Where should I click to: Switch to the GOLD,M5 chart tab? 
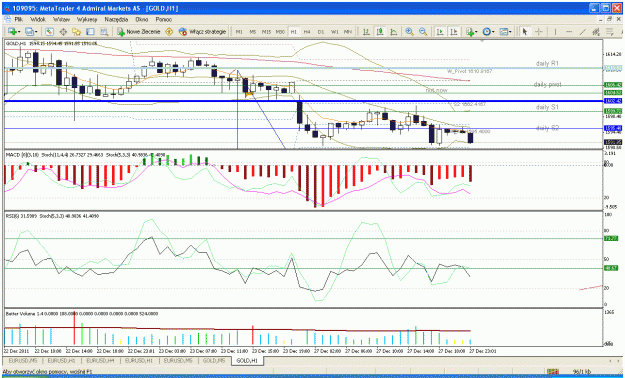[214, 361]
